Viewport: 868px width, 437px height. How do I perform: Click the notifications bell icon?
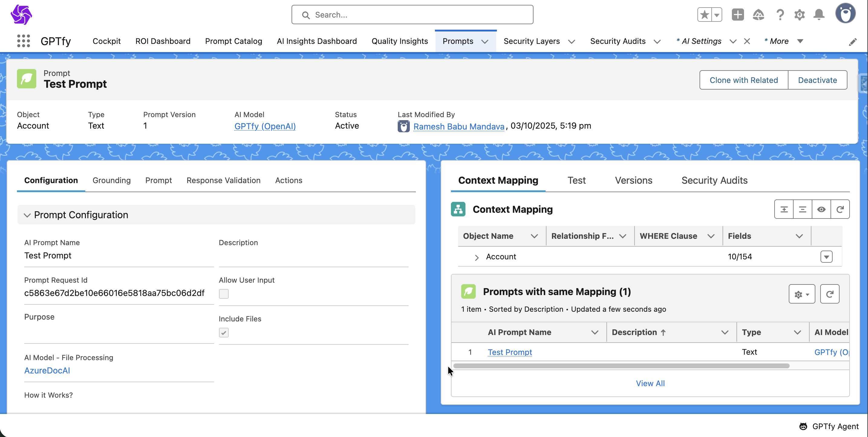pos(819,15)
